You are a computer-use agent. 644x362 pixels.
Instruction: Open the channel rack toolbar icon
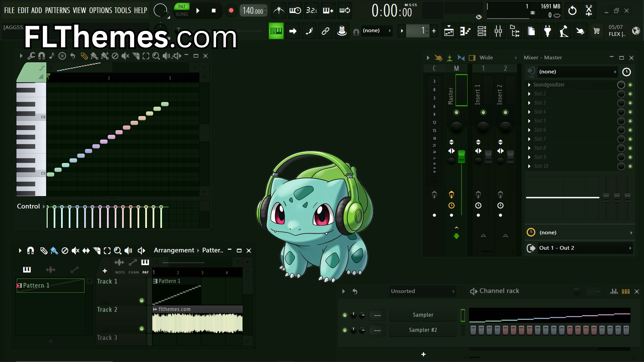point(482,31)
